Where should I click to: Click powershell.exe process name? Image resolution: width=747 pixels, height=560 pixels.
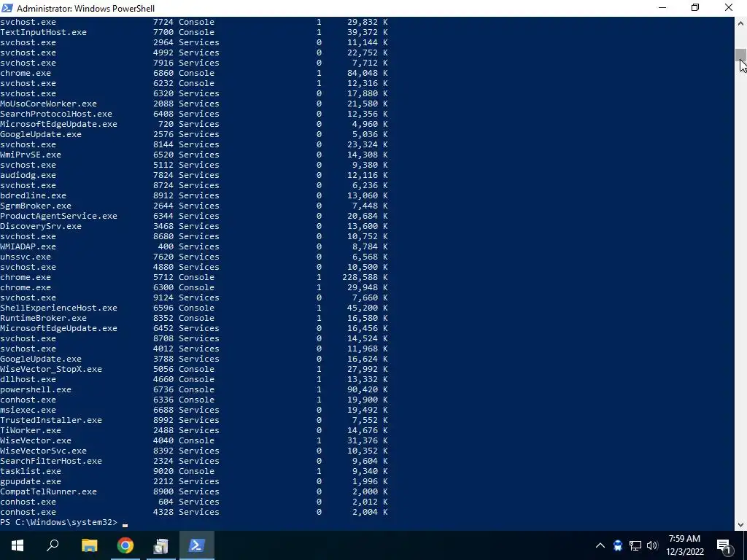36,389
